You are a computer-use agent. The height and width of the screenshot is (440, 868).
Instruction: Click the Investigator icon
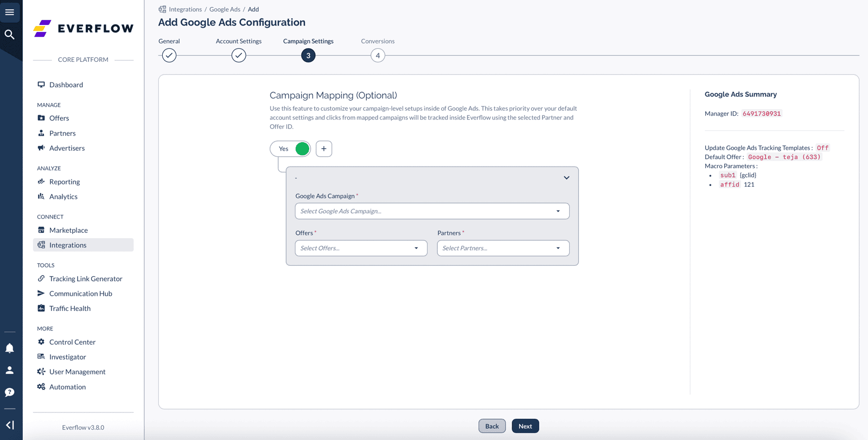click(41, 356)
